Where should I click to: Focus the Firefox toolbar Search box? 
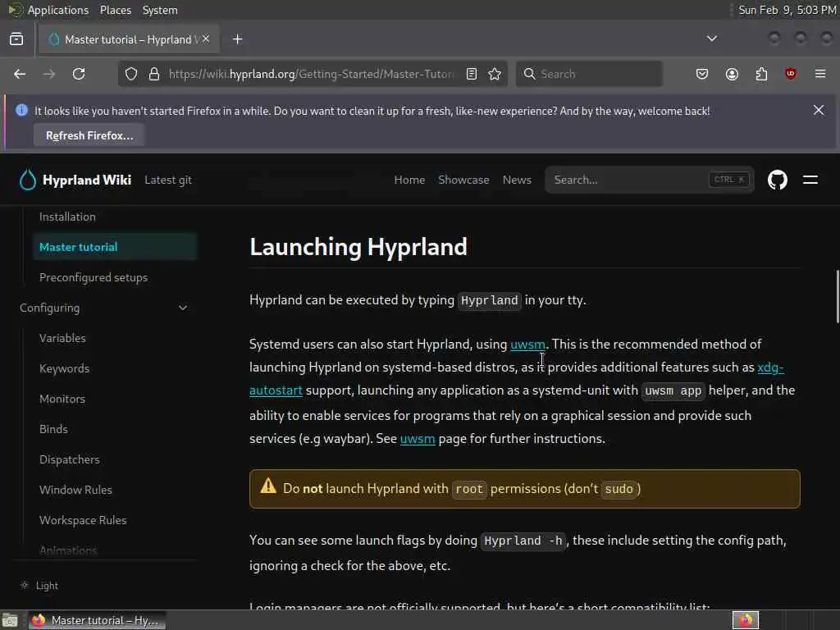[x=589, y=74]
